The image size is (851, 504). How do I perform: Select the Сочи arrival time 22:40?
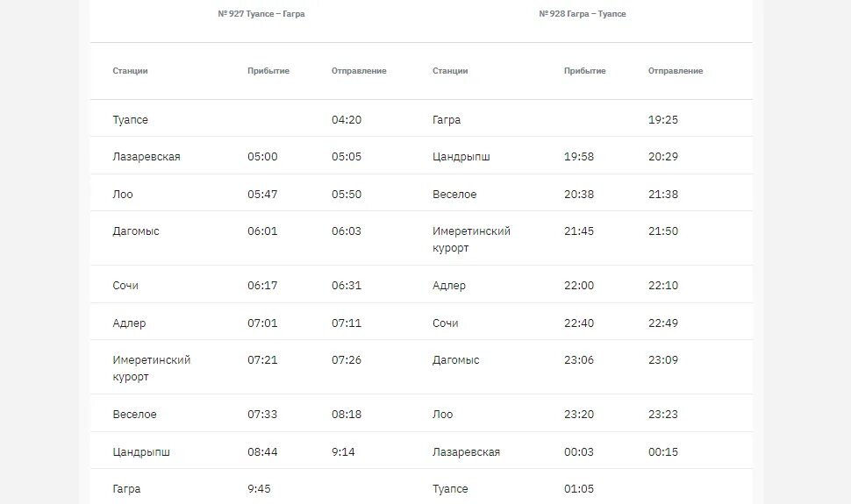(579, 323)
